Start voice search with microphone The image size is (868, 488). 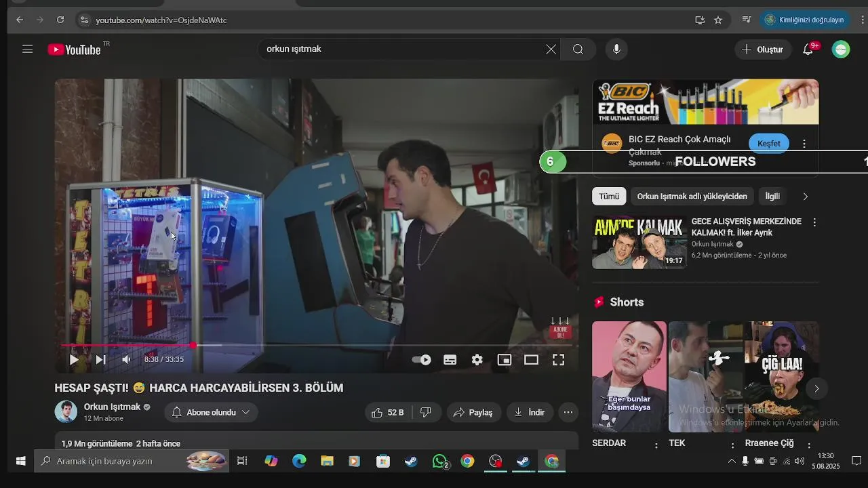616,49
